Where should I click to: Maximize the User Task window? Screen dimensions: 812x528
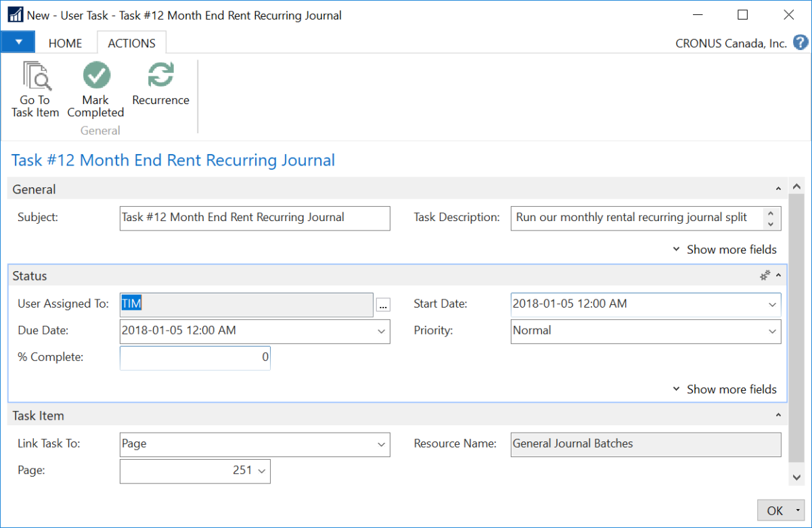[742, 15]
